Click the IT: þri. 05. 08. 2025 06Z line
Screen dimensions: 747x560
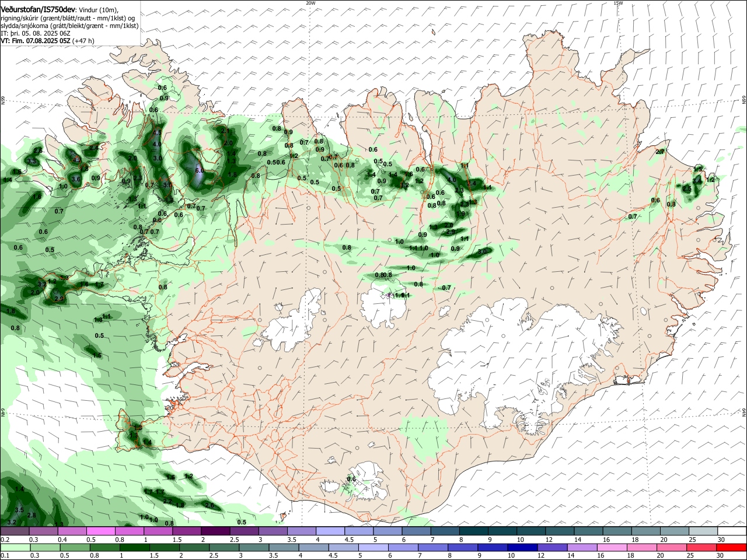pos(36,33)
